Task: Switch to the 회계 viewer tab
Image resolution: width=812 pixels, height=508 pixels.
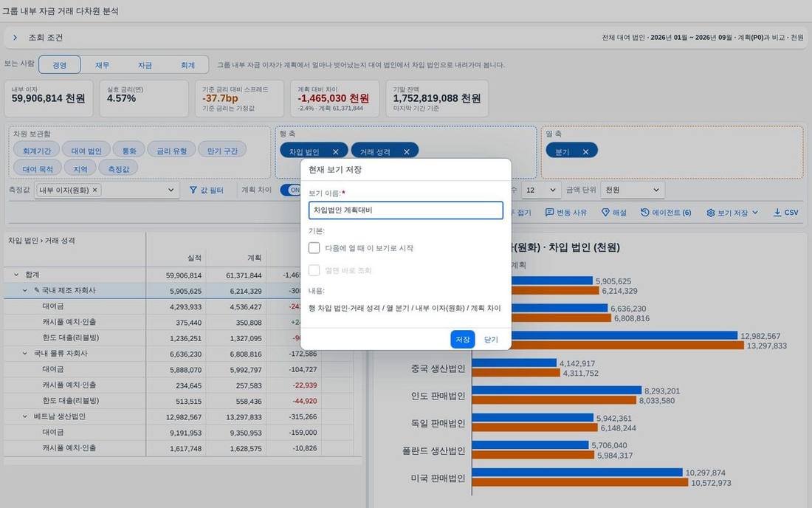Action: [x=187, y=65]
